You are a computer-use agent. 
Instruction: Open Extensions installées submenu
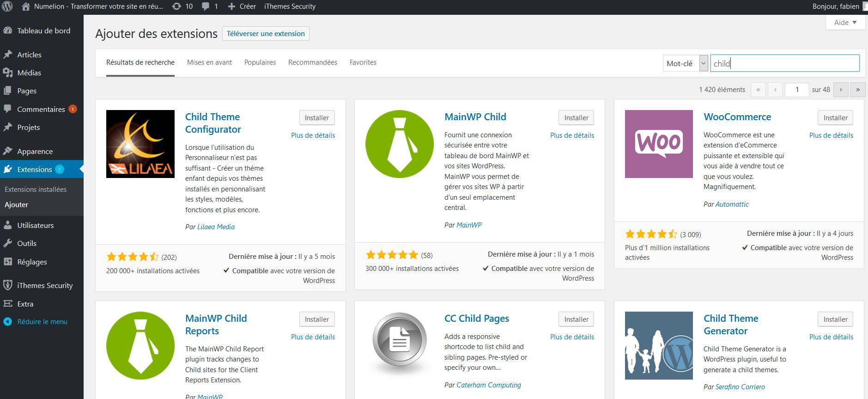36,189
